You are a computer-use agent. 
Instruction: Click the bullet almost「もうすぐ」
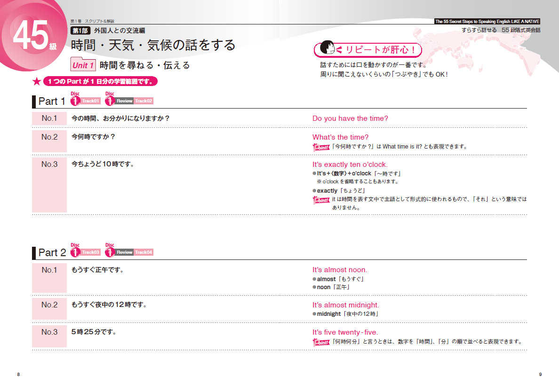(x=338, y=279)
